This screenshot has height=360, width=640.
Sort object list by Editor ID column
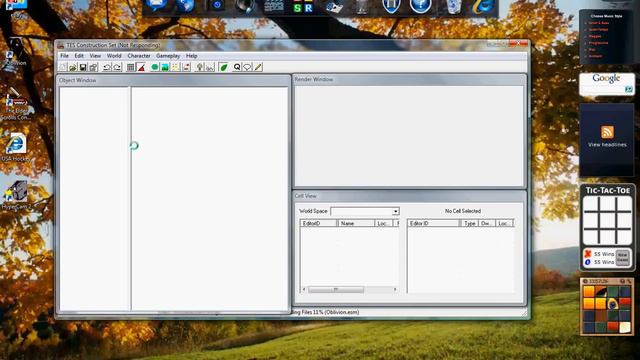[434, 223]
